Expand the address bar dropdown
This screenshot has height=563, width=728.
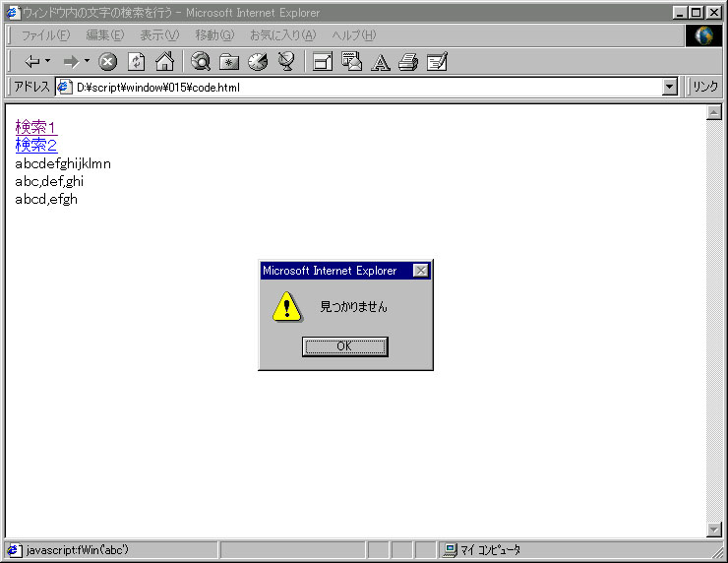coord(670,87)
